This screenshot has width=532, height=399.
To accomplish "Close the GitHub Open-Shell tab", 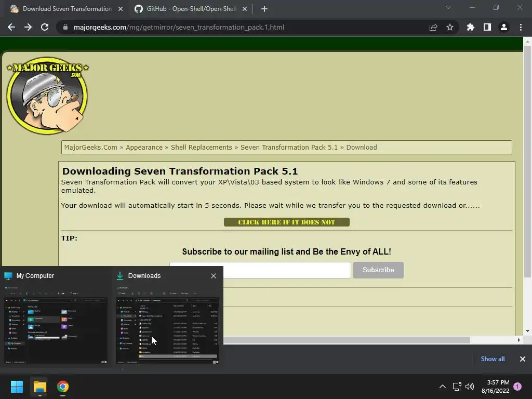I will pos(245,9).
